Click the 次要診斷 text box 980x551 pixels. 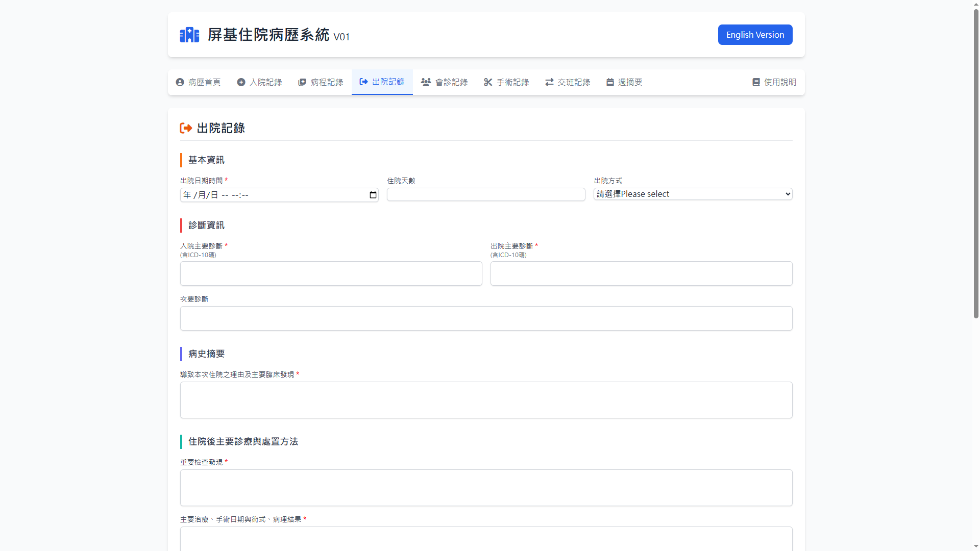coord(486,318)
